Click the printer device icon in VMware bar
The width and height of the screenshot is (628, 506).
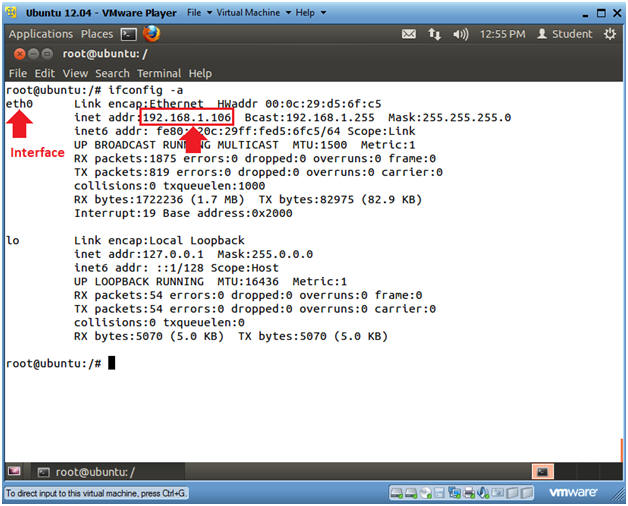point(469,493)
